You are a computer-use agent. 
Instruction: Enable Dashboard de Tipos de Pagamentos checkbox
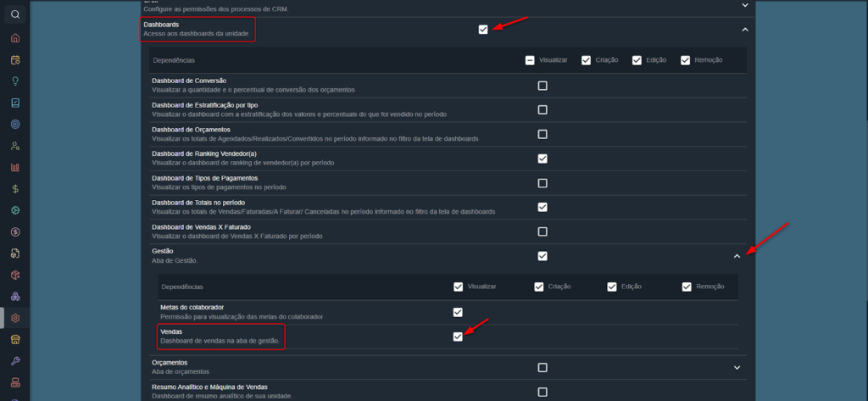pyautogui.click(x=542, y=183)
